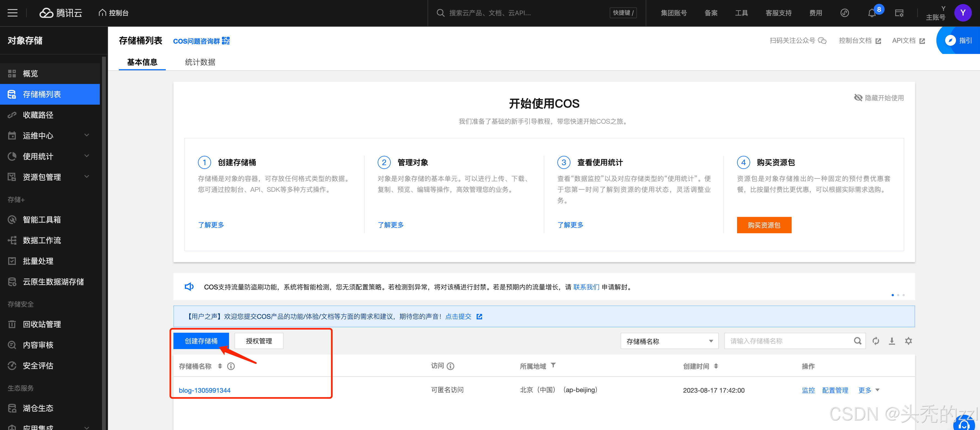This screenshot has height=430, width=980.
Task: Open the 存储桶名称 search type dropdown
Action: pyautogui.click(x=669, y=341)
